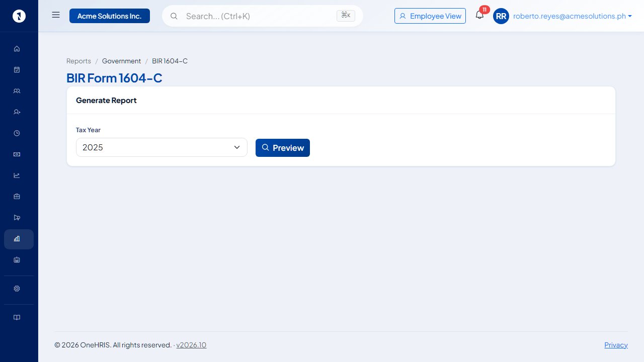
Task: Open the calendar check icon in sidebar
Action: pyautogui.click(x=17, y=70)
